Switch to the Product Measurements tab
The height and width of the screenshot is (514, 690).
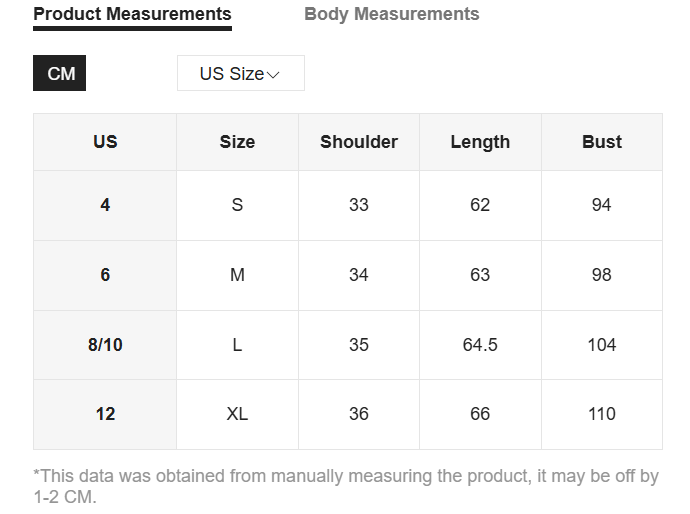click(132, 14)
